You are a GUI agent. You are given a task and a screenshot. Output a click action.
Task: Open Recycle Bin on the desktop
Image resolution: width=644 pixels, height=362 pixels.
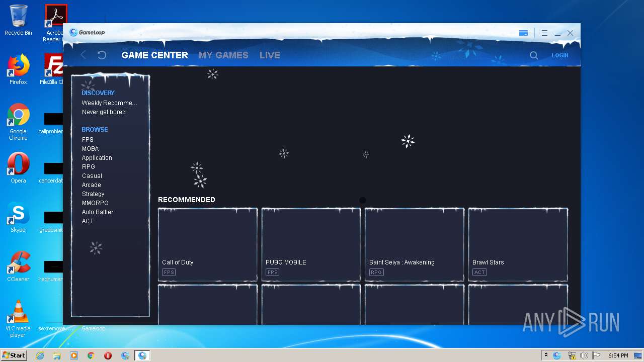coord(18,20)
